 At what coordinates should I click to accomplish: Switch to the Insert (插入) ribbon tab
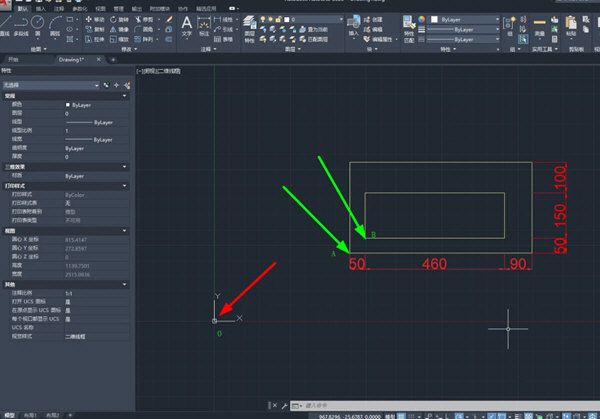41,8
